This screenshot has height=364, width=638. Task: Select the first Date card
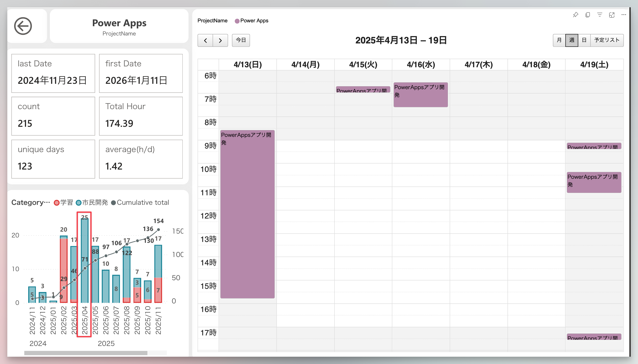[x=141, y=73]
